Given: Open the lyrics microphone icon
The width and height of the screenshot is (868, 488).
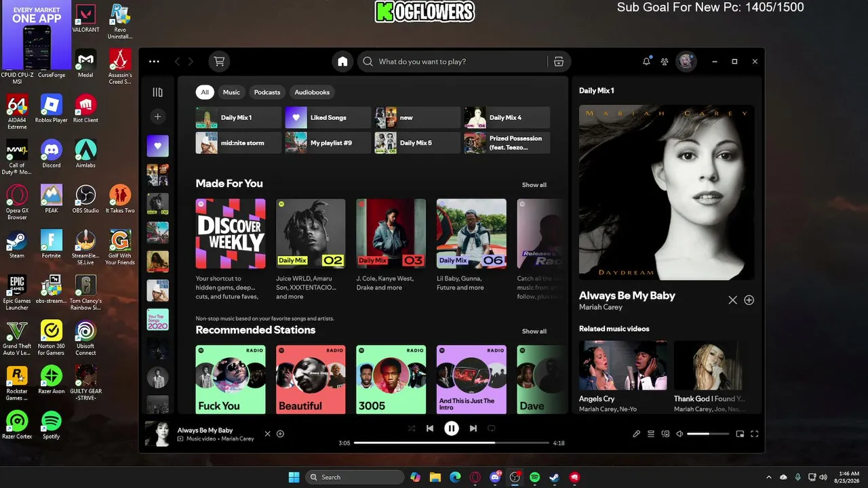Looking at the screenshot, I should pyautogui.click(x=636, y=434).
